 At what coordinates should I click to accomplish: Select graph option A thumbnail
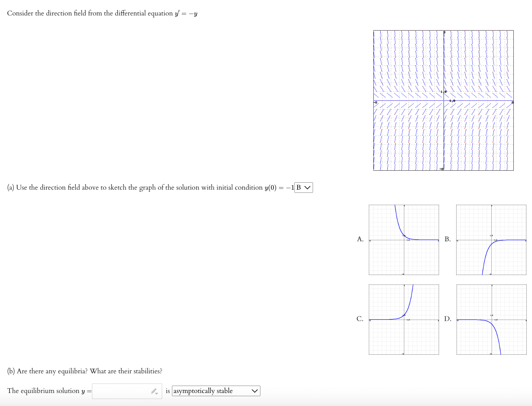point(404,240)
